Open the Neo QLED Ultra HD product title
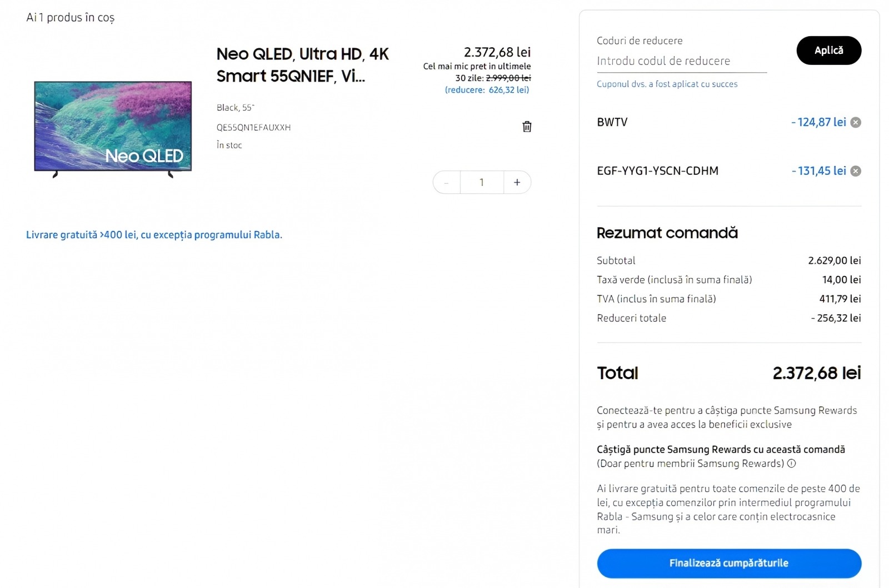 tap(302, 65)
